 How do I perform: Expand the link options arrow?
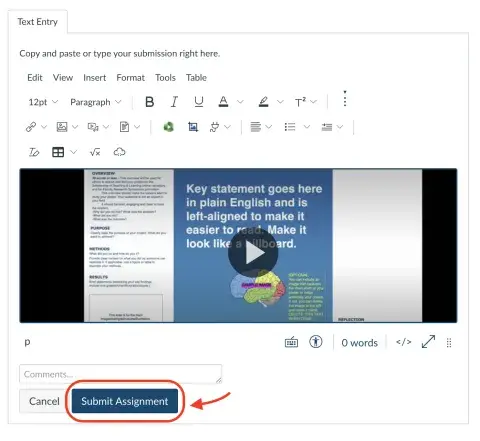tap(44, 127)
